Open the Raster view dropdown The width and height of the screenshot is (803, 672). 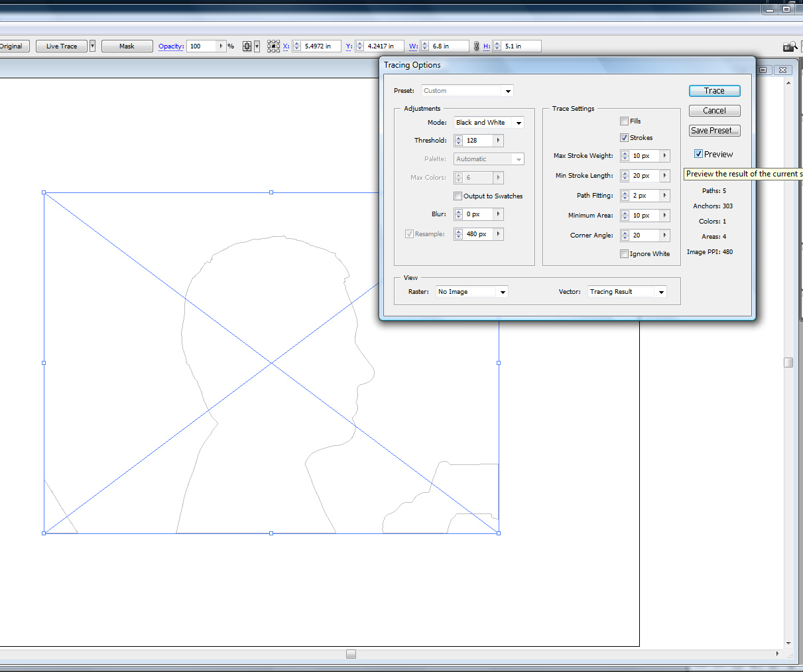(472, 292)
